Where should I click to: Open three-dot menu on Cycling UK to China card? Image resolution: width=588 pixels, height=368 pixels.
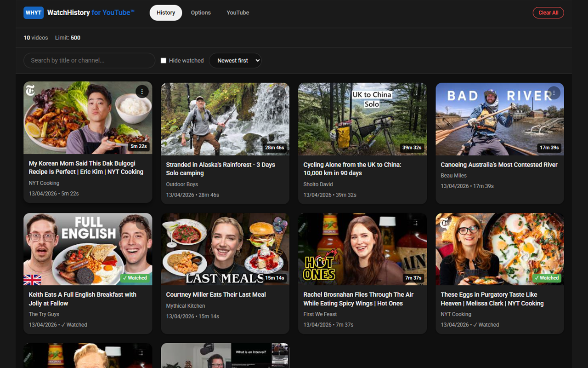click(x=417, y=93)
